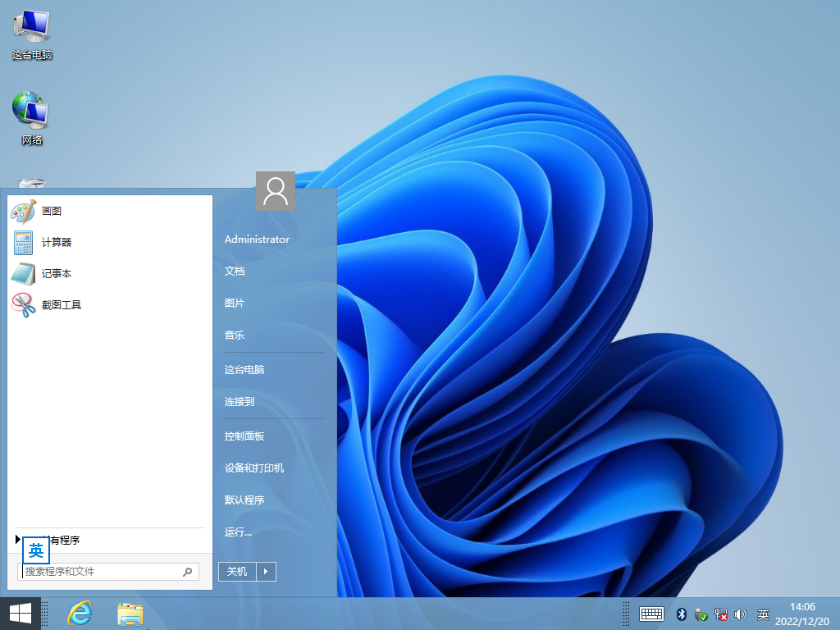
Task: Start 截图工具 (Snipping Tool) from the Start menu
Action: [x=61, y=305]
